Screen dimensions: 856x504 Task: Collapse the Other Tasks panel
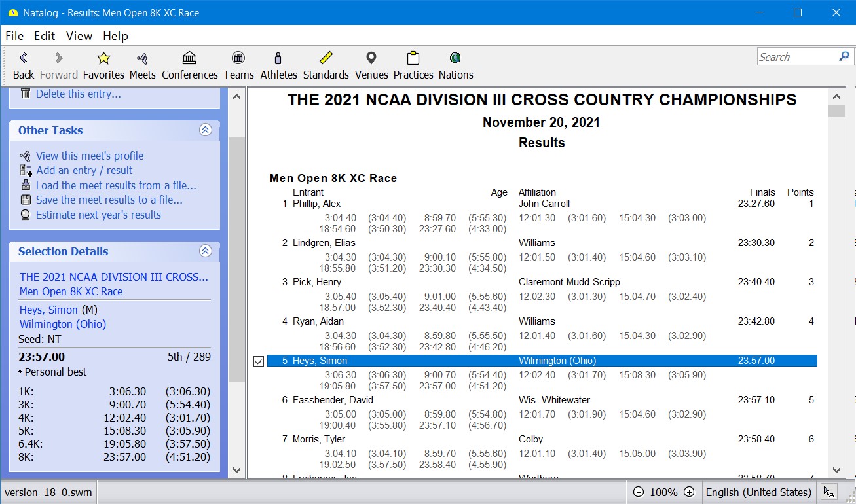(206, 130)
